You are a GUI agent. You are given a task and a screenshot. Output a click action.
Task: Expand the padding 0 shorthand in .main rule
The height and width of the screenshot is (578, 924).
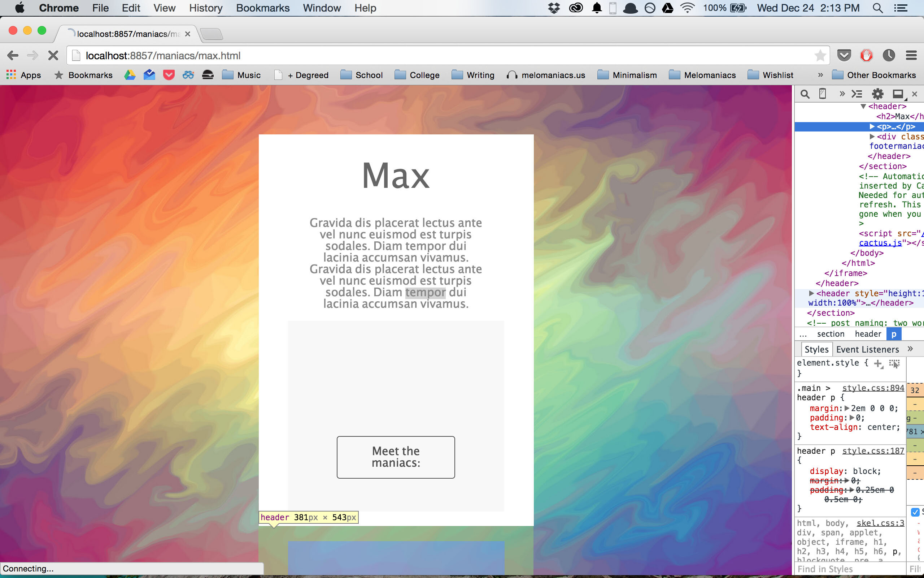pos(852,418)
